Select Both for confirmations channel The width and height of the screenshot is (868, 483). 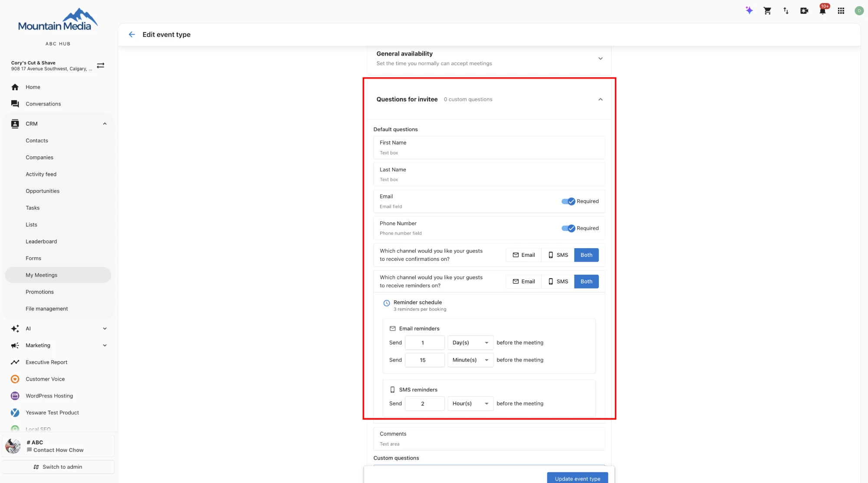[586, 255]
